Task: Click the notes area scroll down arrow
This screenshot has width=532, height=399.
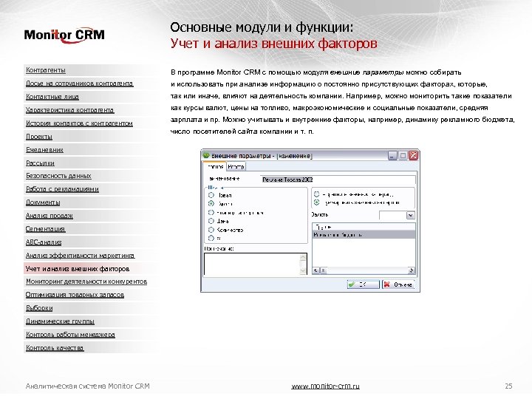Action: point(303,270)
